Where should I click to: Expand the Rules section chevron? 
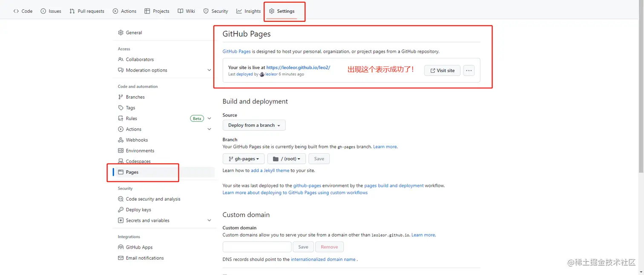(209, 118)
